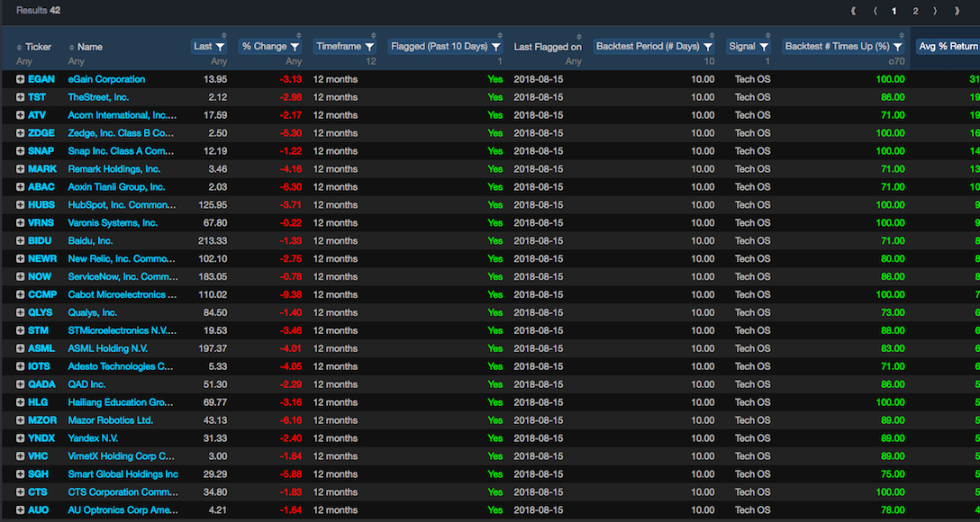This screenshot has height=522, width=980.
Task: Open the Varonis Systems, Inc. link
Action: point(113,223)
